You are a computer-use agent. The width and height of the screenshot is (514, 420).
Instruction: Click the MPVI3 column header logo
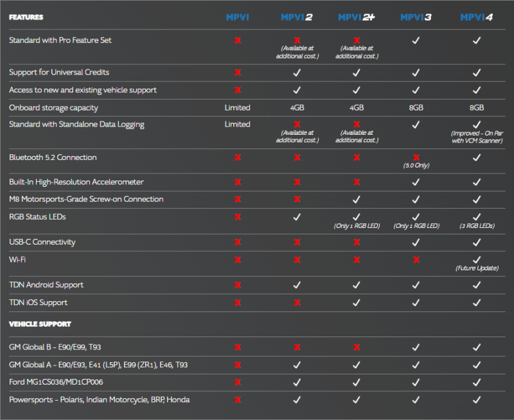click(x=416, y=17)
